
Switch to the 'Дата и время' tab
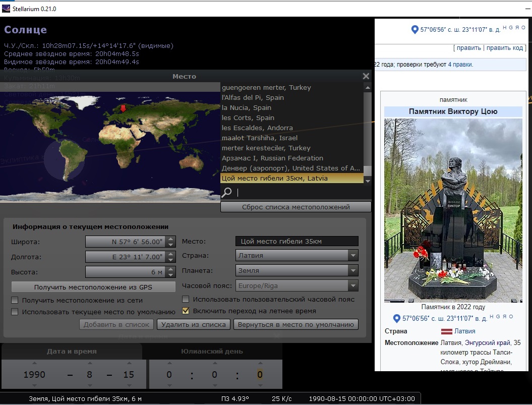point(72,352)
